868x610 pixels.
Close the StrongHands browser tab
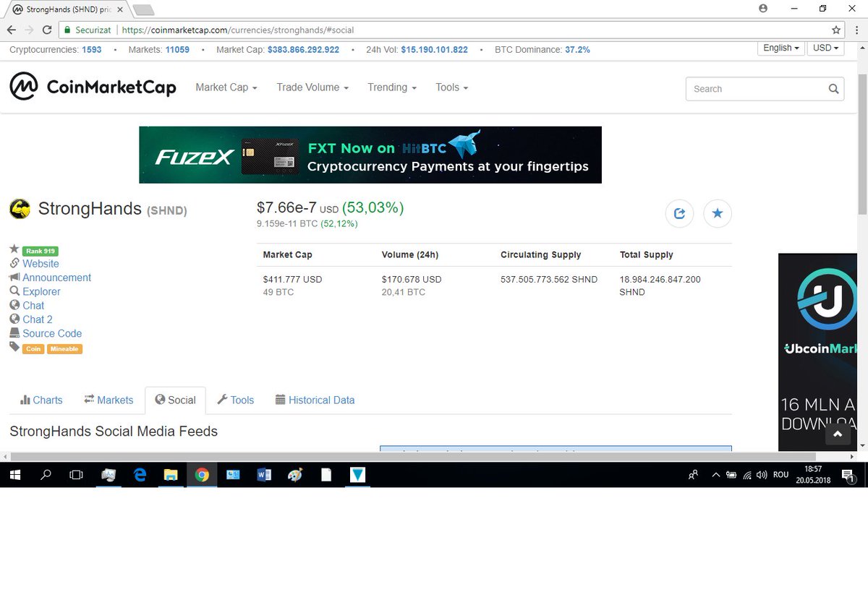[120, 10]
